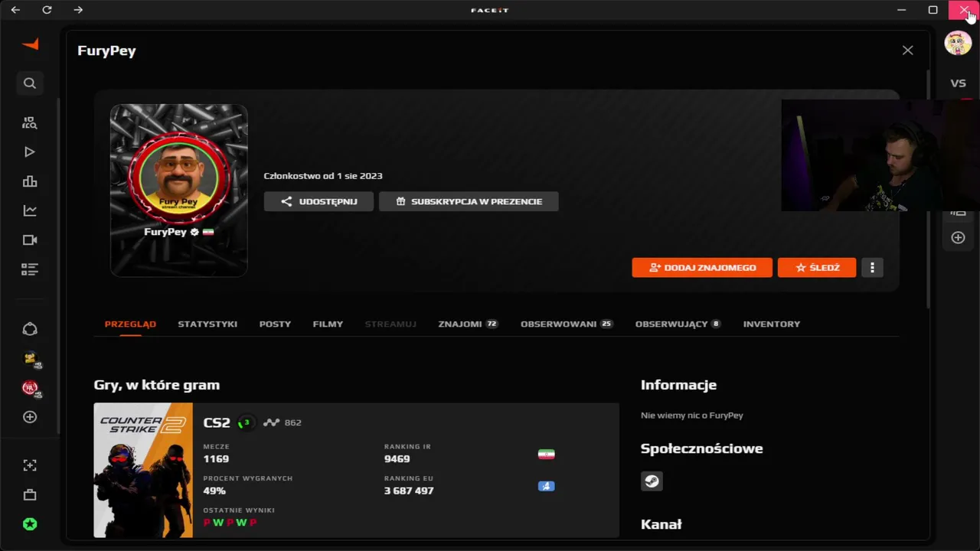Click SUBSKRYPCJA W PREZENCIE button

[x=469, y=201]
